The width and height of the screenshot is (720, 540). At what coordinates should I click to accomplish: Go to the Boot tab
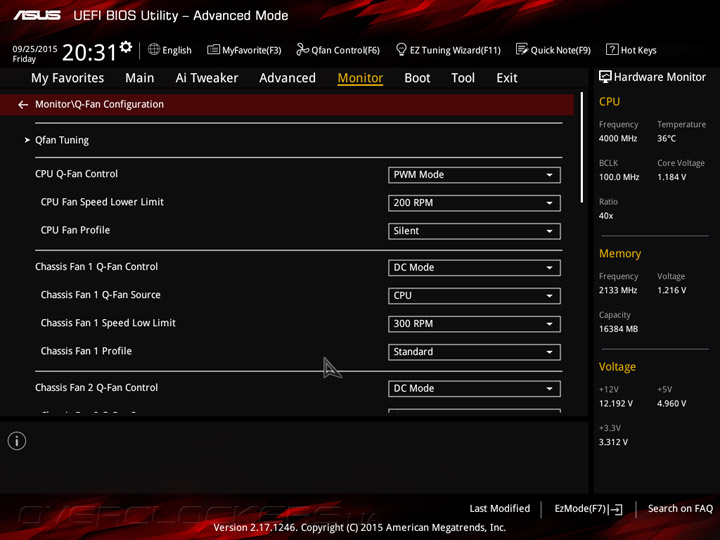(x=417, y=78)
